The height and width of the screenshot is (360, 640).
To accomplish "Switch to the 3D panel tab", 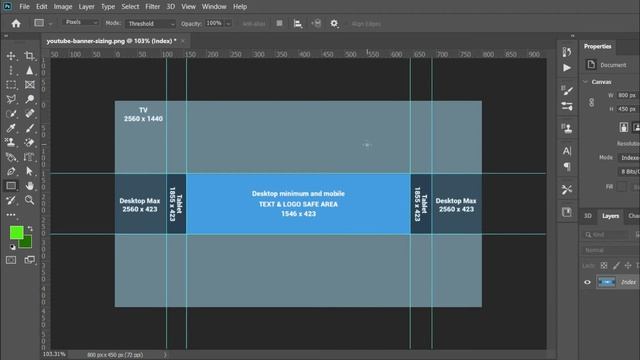I will tap(588, 216).
